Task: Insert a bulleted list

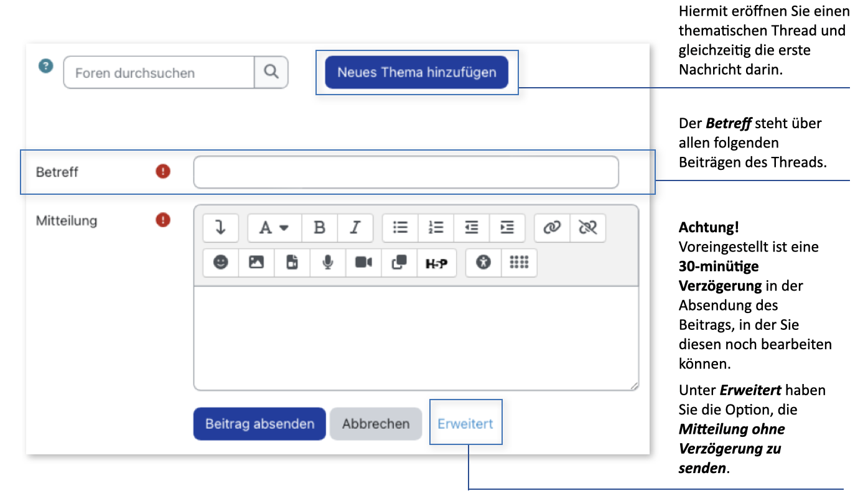Action: coord(400,228)
